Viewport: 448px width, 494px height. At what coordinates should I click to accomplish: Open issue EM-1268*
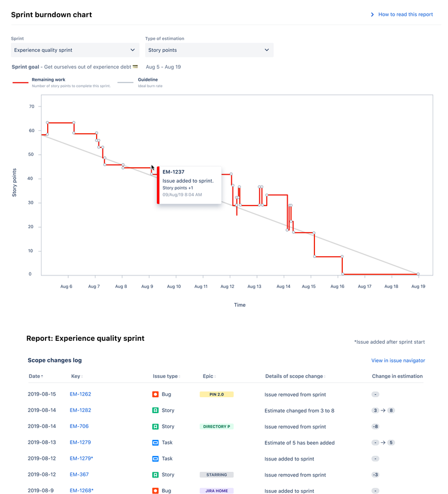[81, 491]
